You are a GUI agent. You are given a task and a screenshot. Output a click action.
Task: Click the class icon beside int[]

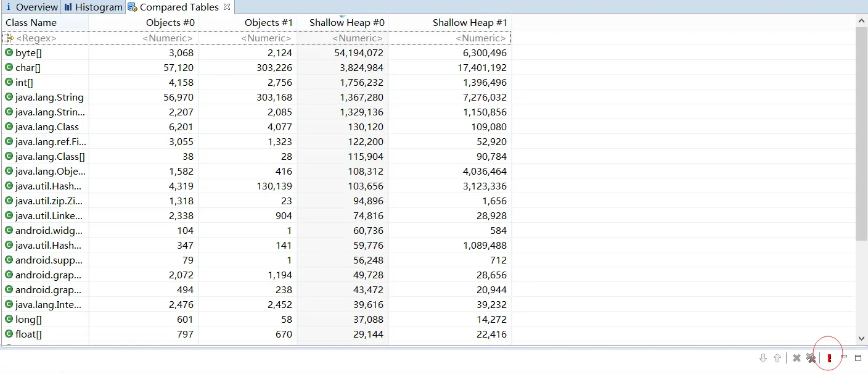click(x=9, y=82)
